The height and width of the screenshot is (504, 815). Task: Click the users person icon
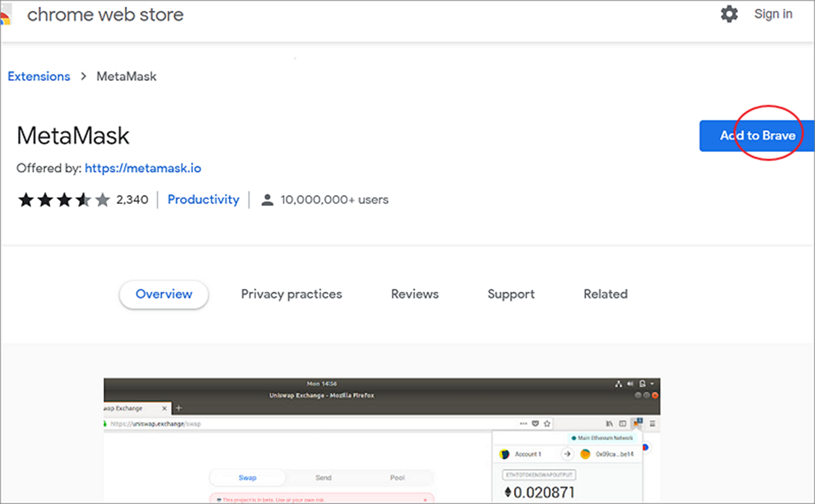click(x=267, y=200)
